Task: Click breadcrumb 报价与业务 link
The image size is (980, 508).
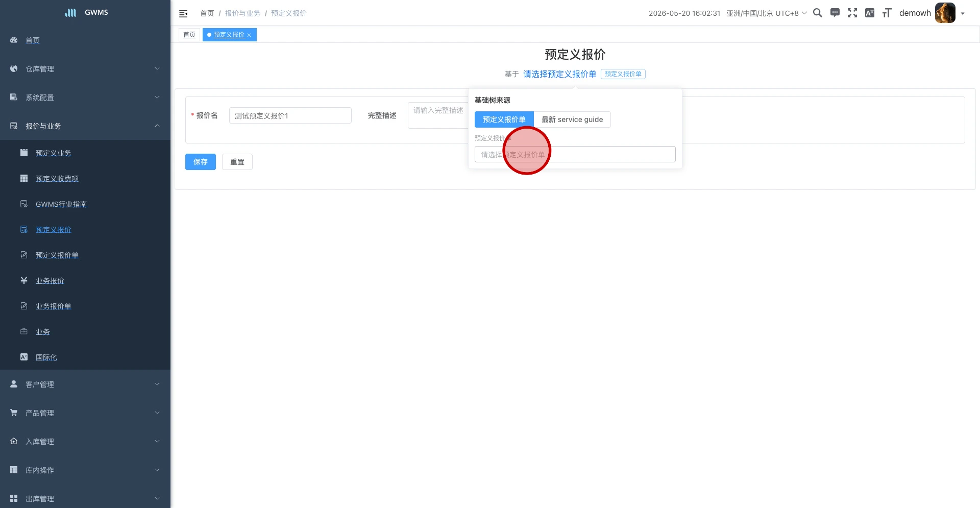Action: click(x=243, y=13)
